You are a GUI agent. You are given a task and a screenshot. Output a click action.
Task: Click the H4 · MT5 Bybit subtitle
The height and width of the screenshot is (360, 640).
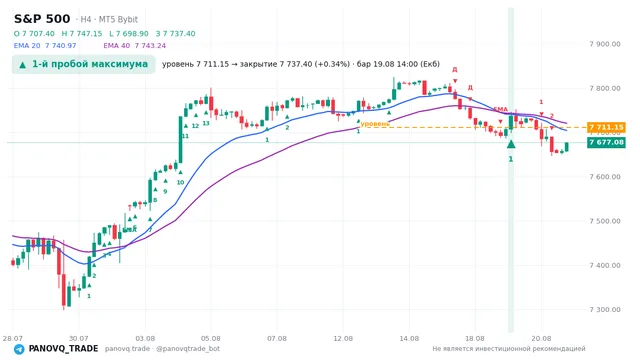point(107,20)
